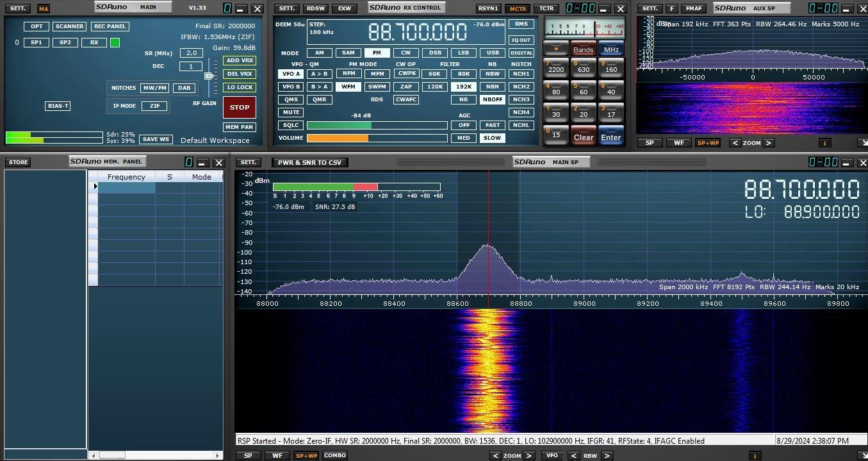Zoom out with left arrow in MAIN SP
The height and width of the screenshot is (461, 868).
[x=495, y=456]
